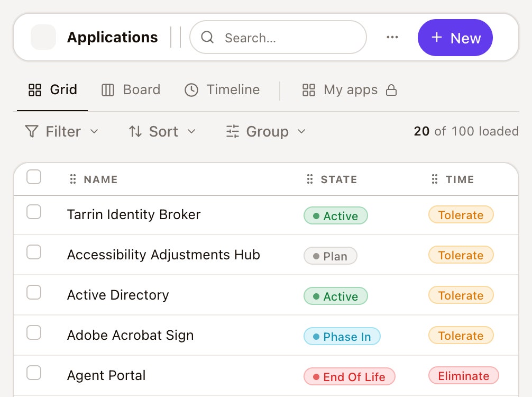Click the New button

point(455,38)
